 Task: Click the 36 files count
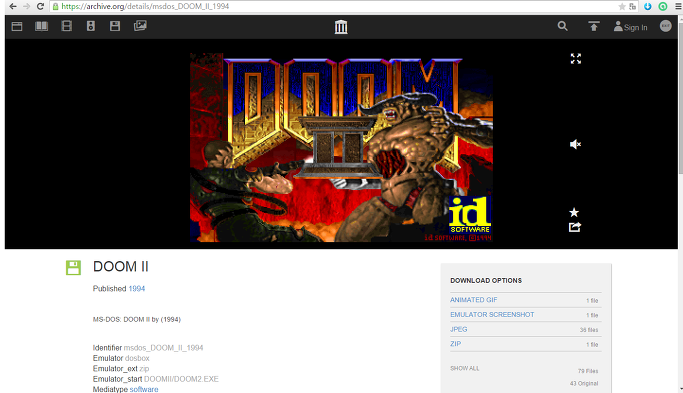pyautogui.click(x=589, y=330)
